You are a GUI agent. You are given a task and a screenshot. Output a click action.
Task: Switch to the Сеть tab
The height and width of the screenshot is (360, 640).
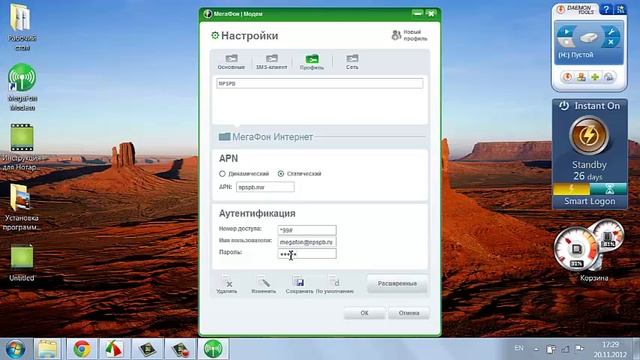[x=352, y=62]
